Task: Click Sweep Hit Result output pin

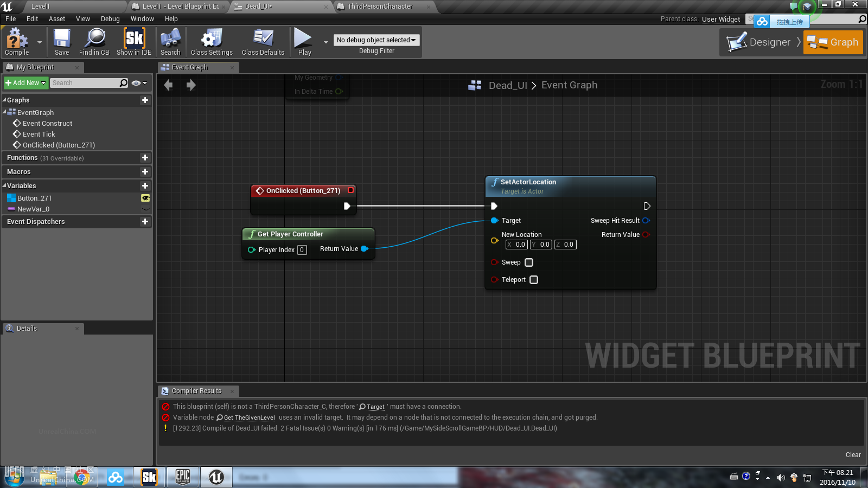Action: tap(646, 220)
